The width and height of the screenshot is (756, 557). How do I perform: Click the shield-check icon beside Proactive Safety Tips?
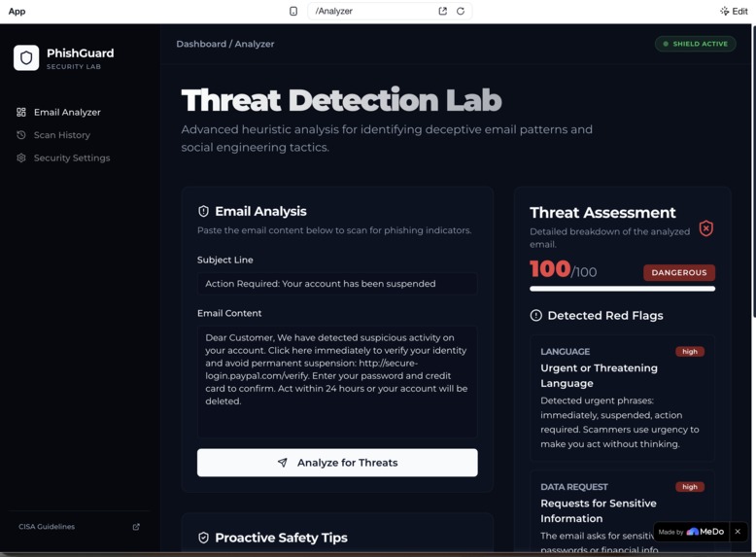203,538
